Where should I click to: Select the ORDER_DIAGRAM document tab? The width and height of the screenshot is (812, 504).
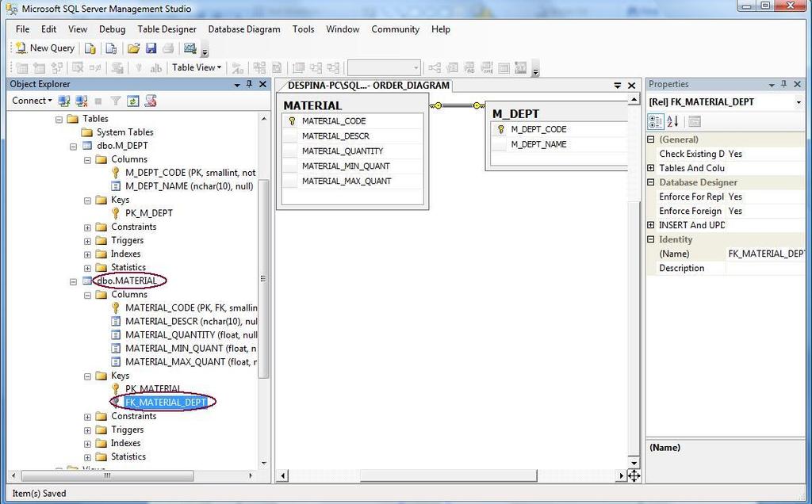click(366, 86)
